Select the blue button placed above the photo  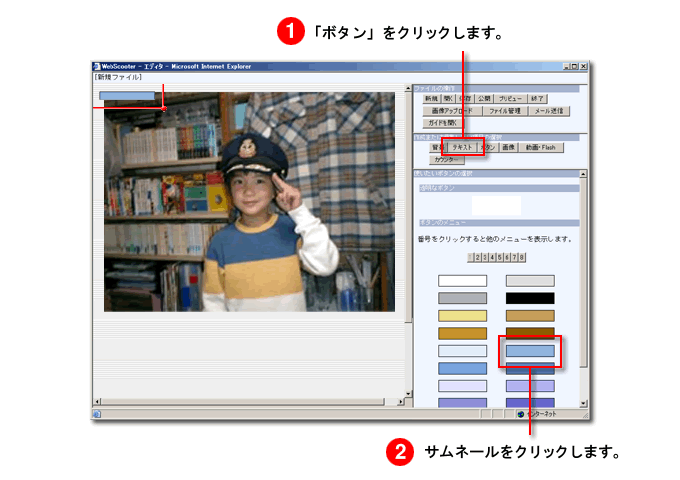[x=127, y=95]
